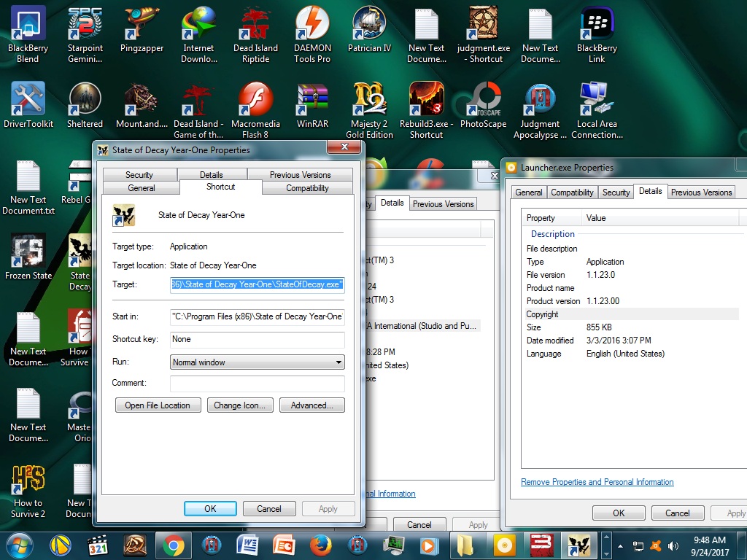Click the Shortcut key field
747x560 pixels.
(258, 339)
